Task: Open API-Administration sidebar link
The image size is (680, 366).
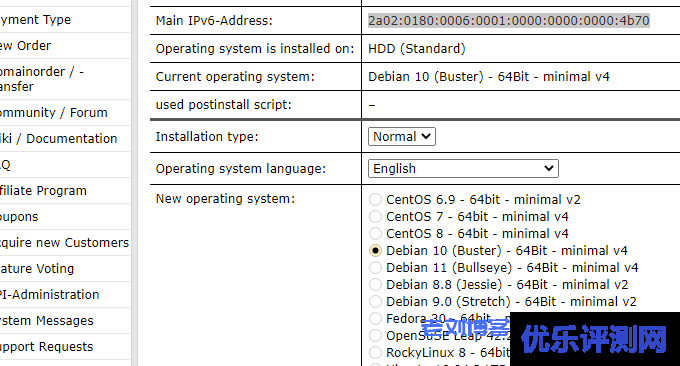Action: click(x=49, y=295)
